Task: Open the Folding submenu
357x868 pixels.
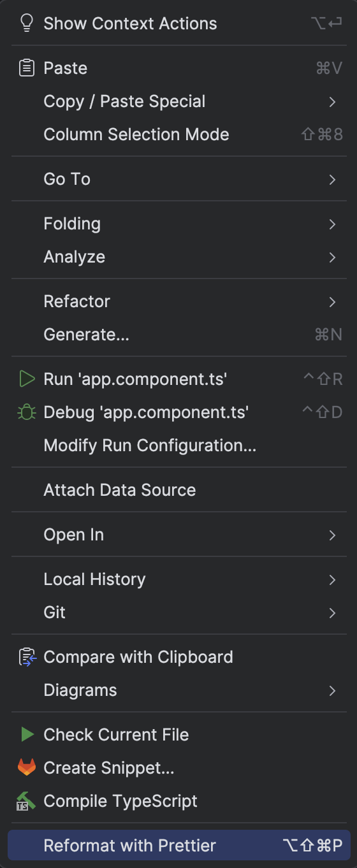Action: tap(178, 224)
